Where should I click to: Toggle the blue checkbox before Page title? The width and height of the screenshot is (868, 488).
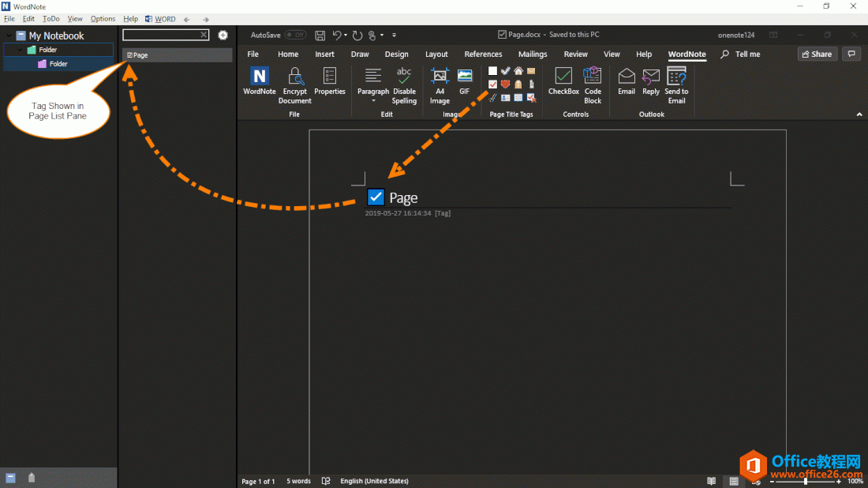pos(376,197)
